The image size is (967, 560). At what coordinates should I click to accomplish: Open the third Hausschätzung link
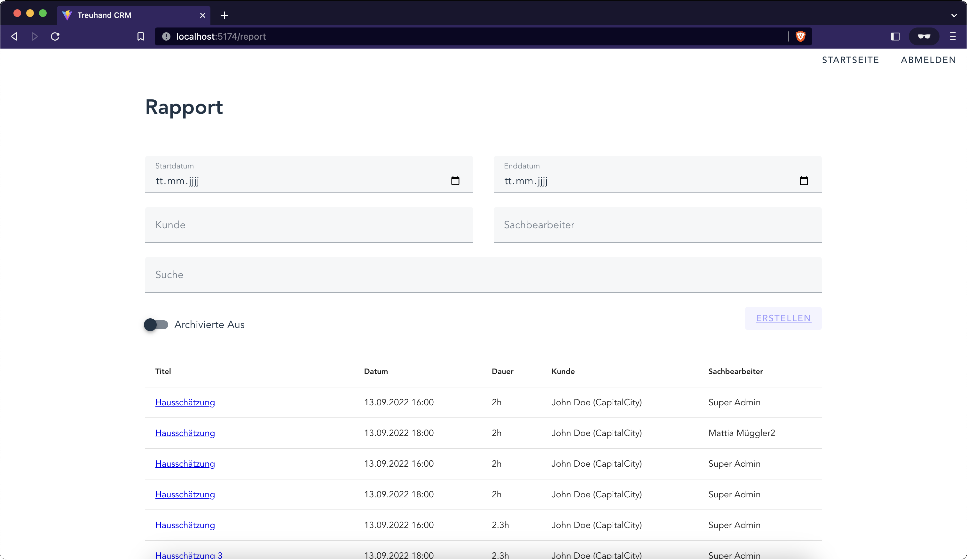[x=185, y=464]
